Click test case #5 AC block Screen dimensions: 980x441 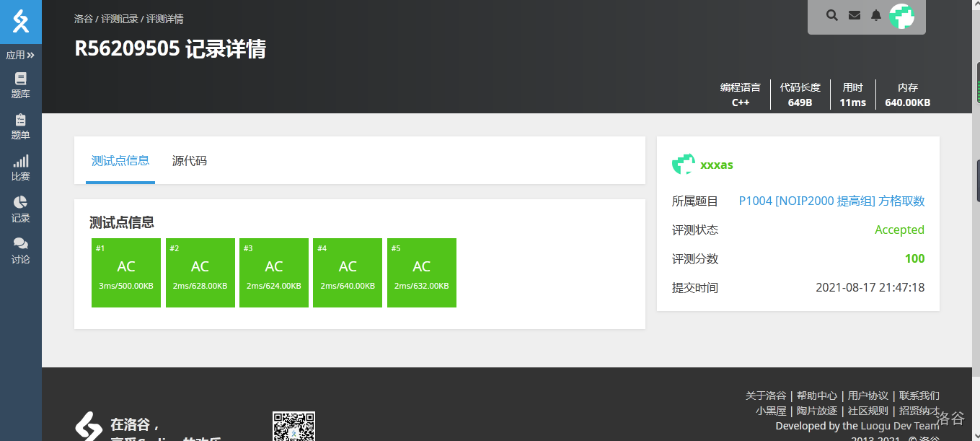[422, 273]
